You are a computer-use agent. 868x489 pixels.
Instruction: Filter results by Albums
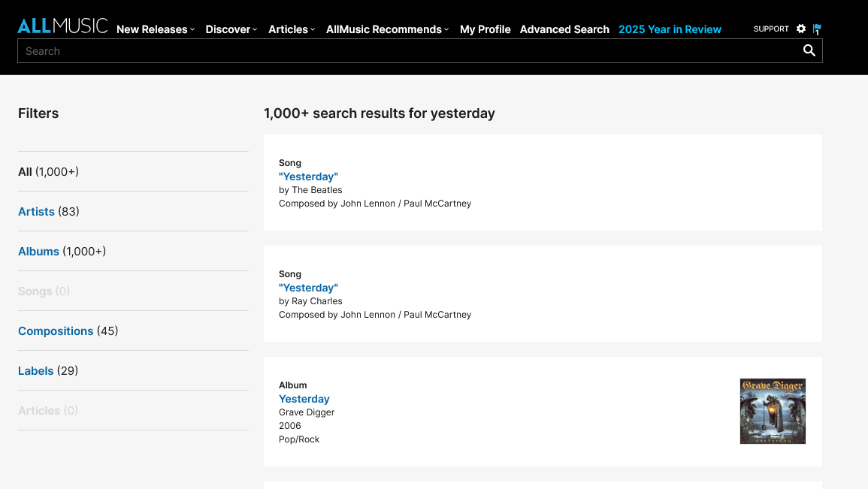(x=39, y=252)
